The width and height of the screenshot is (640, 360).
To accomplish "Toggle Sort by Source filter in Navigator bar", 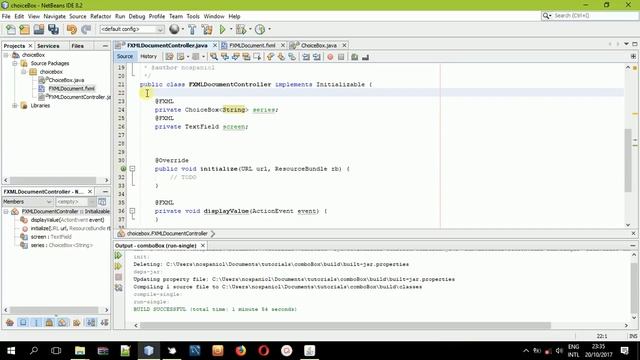I will click(104, 322).
